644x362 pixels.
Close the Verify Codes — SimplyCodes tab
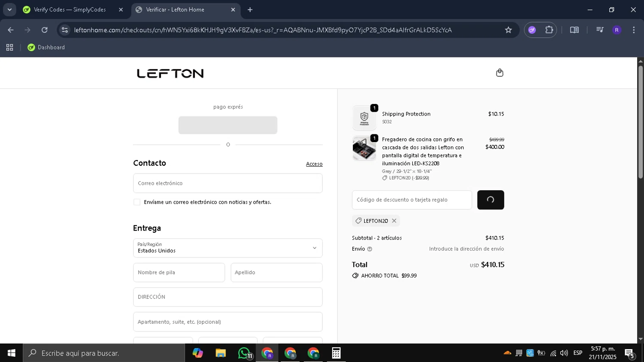point(121,9)
